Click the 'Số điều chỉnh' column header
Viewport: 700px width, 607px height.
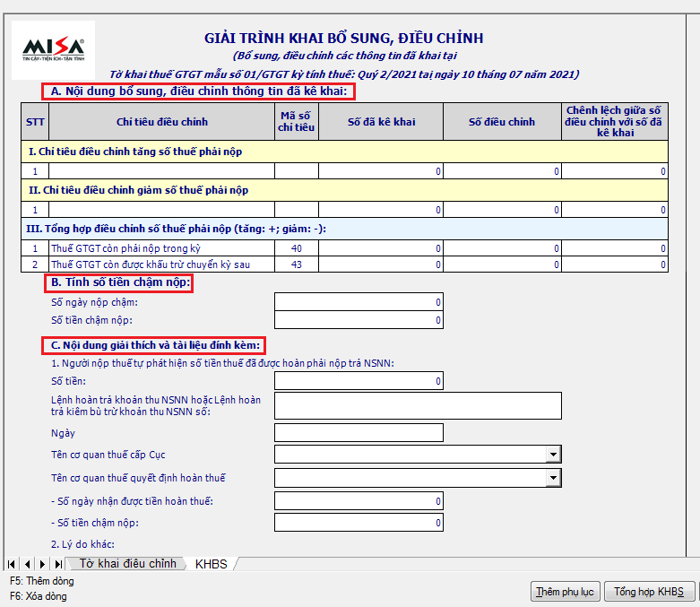pyautogui.click(x=502, y=121)
